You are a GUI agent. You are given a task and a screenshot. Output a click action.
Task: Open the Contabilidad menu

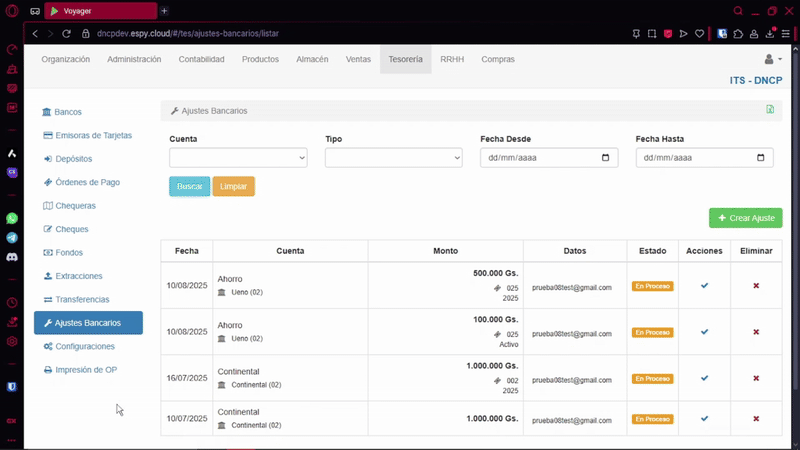[201, 59]
